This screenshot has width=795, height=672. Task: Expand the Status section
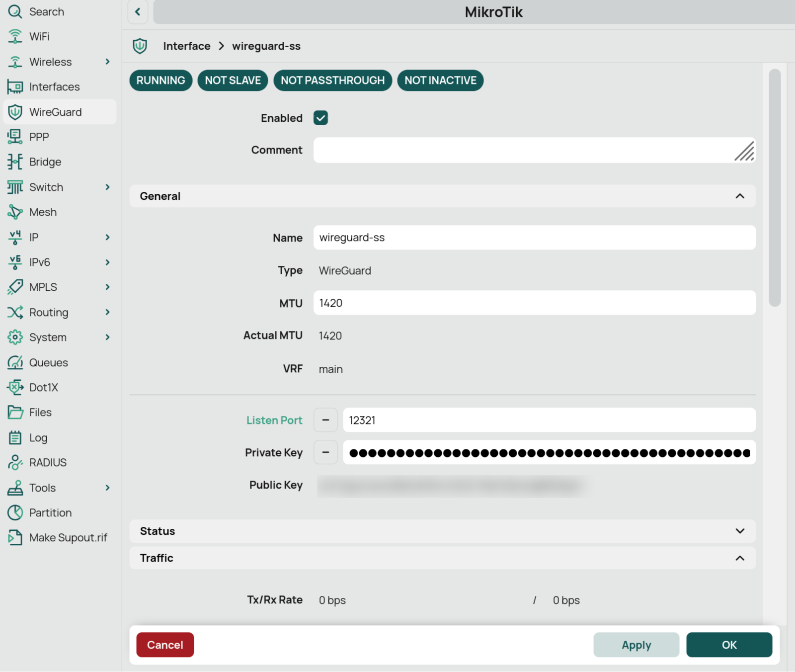pyautogui.click(x=739, y=531)
